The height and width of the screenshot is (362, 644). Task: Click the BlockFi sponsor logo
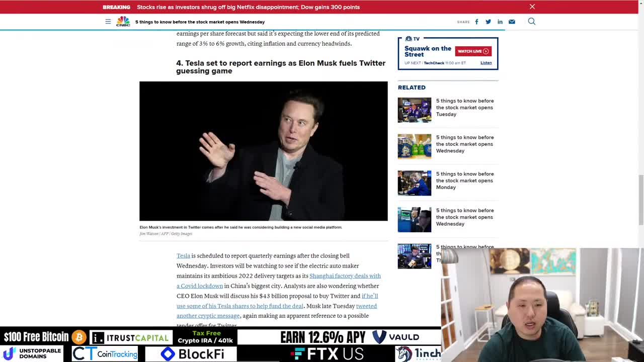coord(192,354)
